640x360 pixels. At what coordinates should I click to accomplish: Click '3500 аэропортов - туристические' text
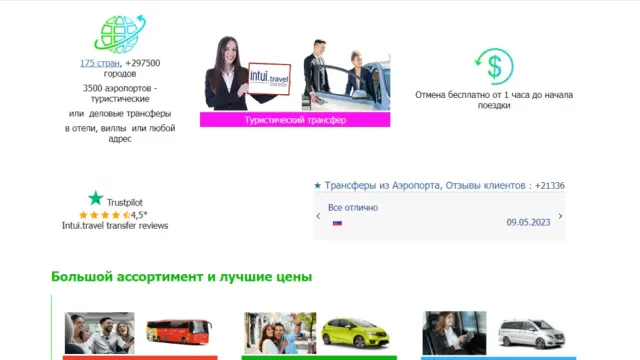pyautogui.click(x=120, y=93)
